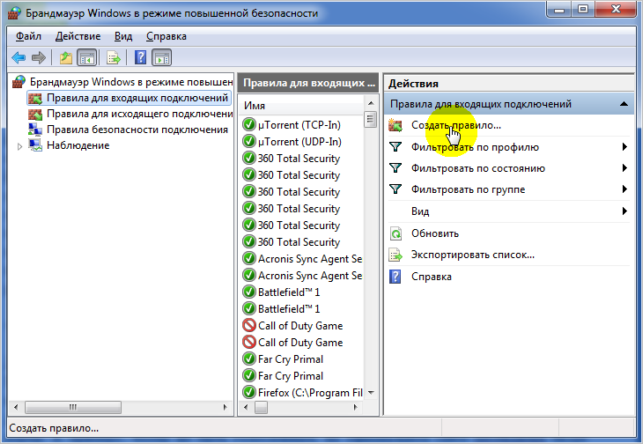Click status bar text Создать правило...

click(x=54, y=428)
